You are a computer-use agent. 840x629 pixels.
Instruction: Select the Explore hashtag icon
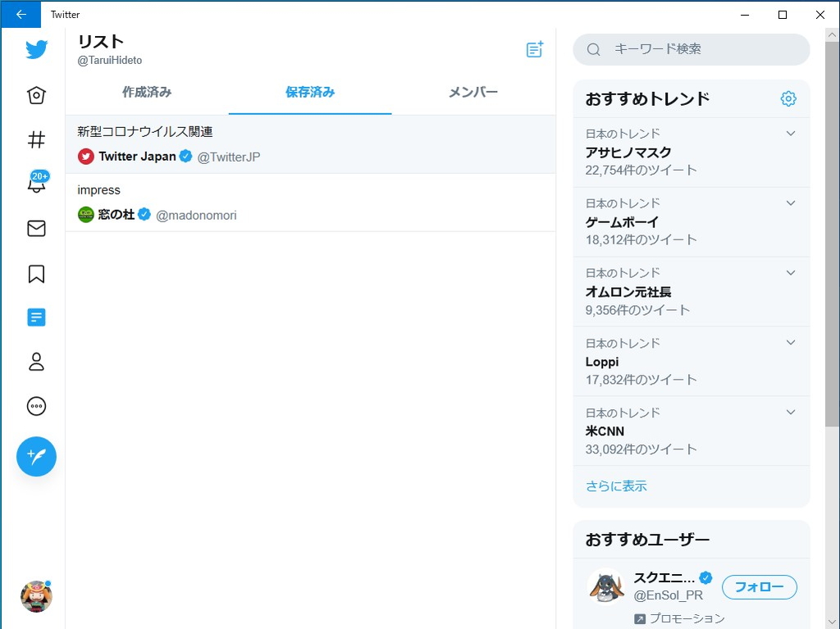click(x=36, y=139)
